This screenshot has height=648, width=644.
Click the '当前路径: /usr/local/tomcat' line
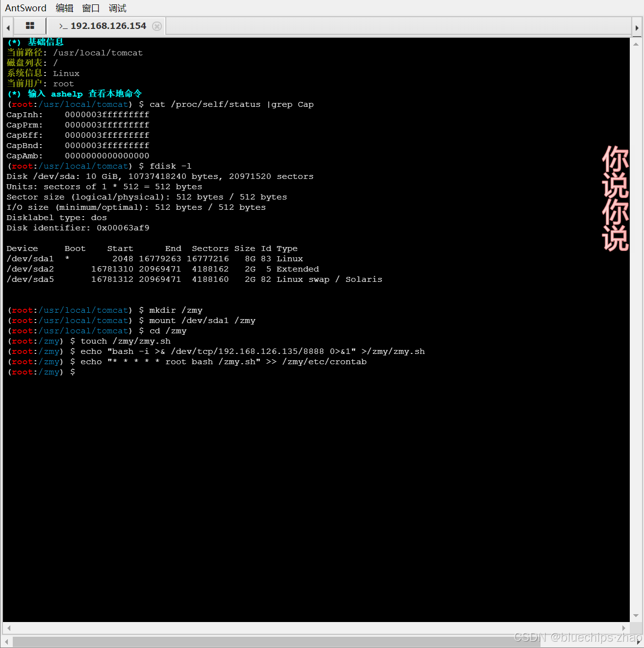tap(75, 53)
